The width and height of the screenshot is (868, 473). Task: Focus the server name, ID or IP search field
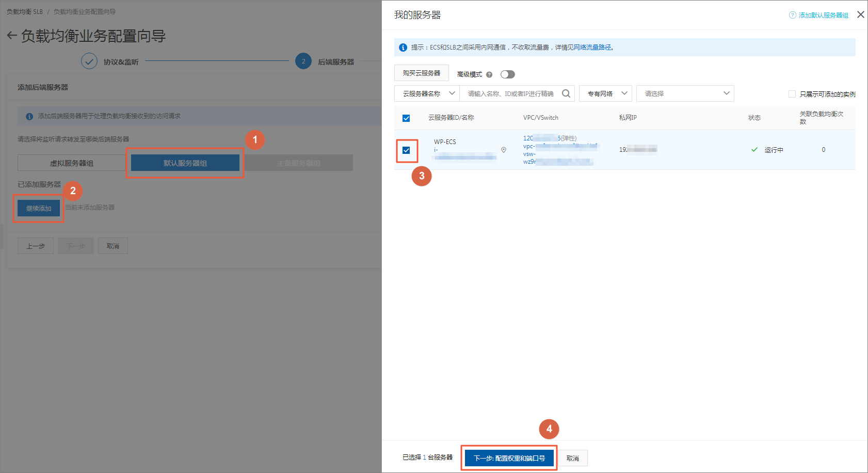[511, 93]
